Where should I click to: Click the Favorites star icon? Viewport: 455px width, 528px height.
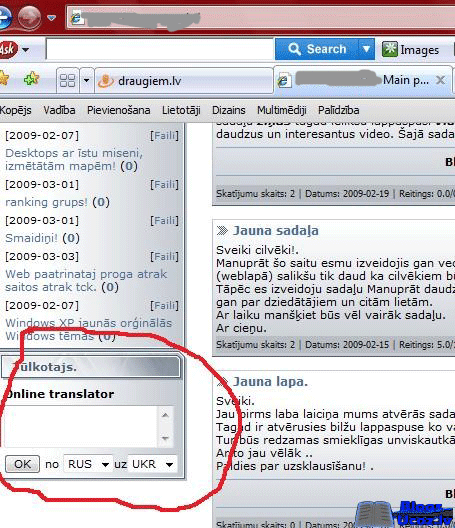pos(3,79)
